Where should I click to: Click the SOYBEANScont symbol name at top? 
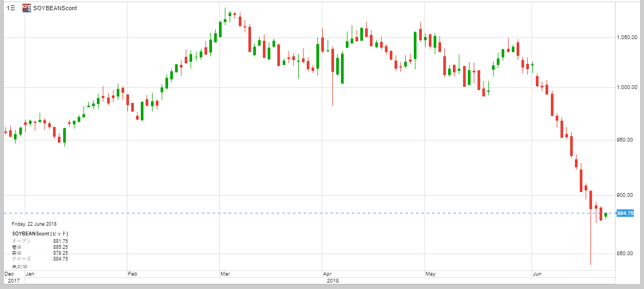pyautogui.click(x=55, y=8)
